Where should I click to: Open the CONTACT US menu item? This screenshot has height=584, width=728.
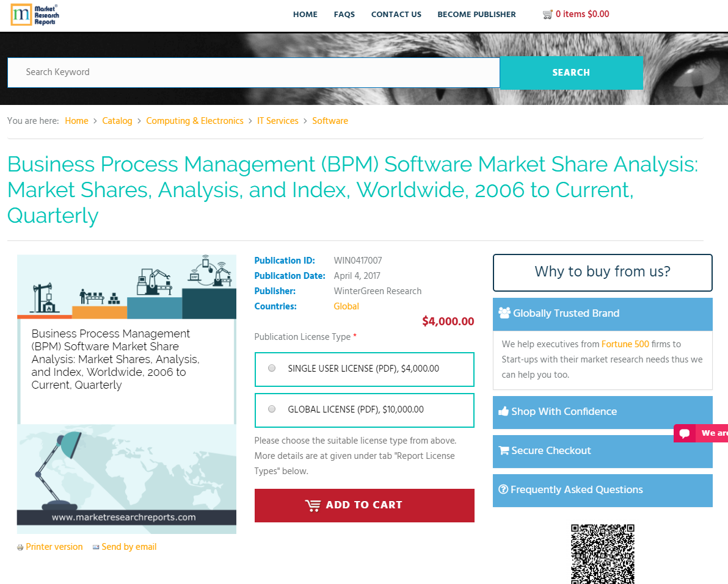pos(396,15)
